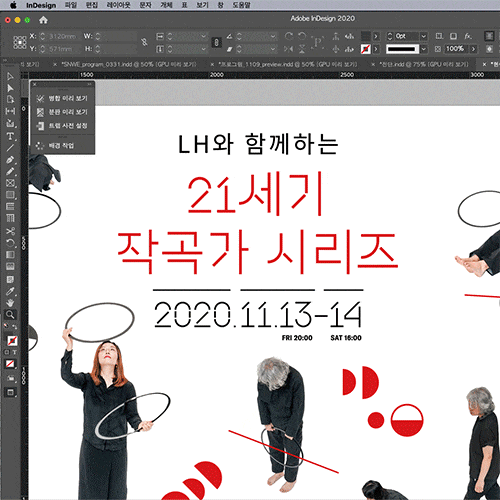Toggle constrain scaling link icon
The image size is (500, 500).
pos(216,42)
